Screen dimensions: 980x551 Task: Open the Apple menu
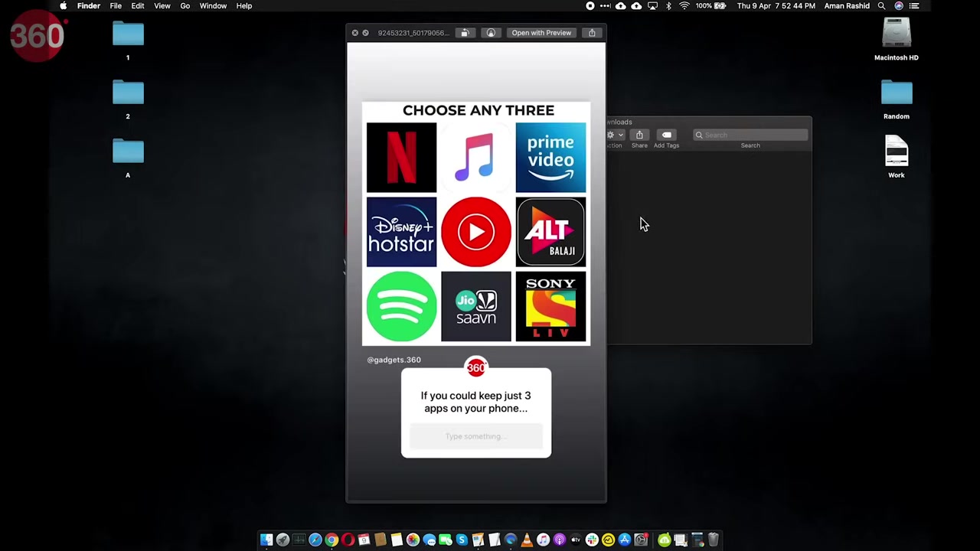(64, 6)
